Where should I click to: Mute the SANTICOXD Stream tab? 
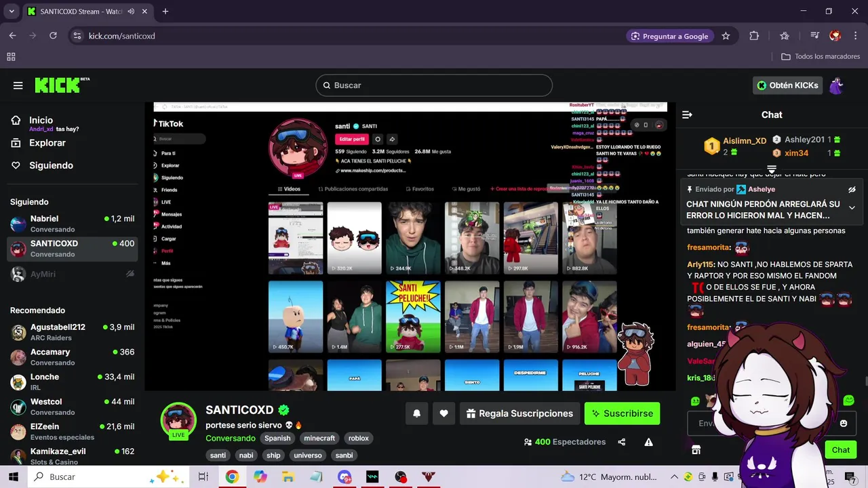[x=131, y=12]
